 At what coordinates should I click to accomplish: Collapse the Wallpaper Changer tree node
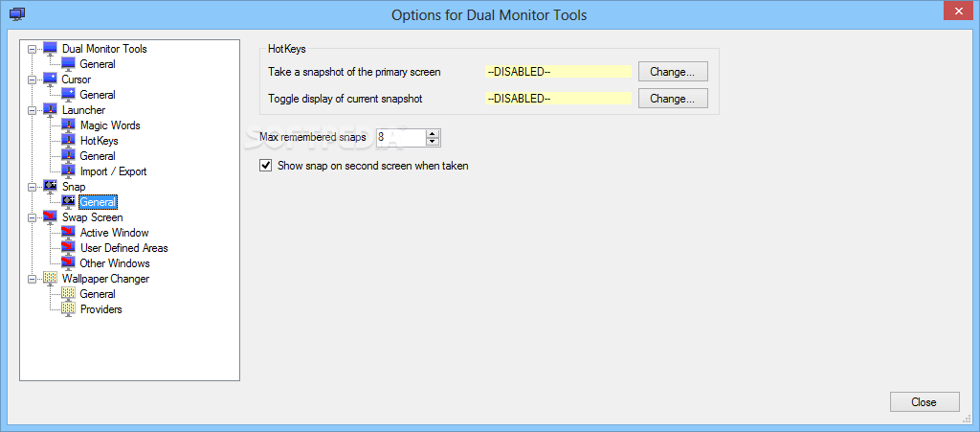33,279
